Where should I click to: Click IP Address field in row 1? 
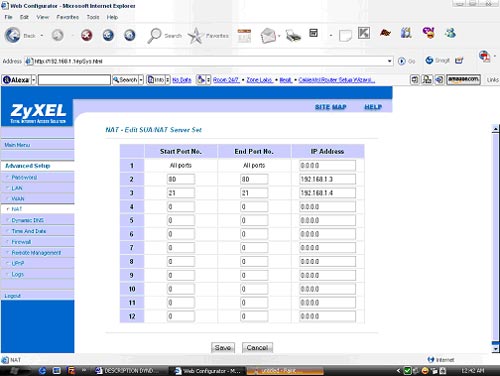pyautogui.click(x=327, y=165)
